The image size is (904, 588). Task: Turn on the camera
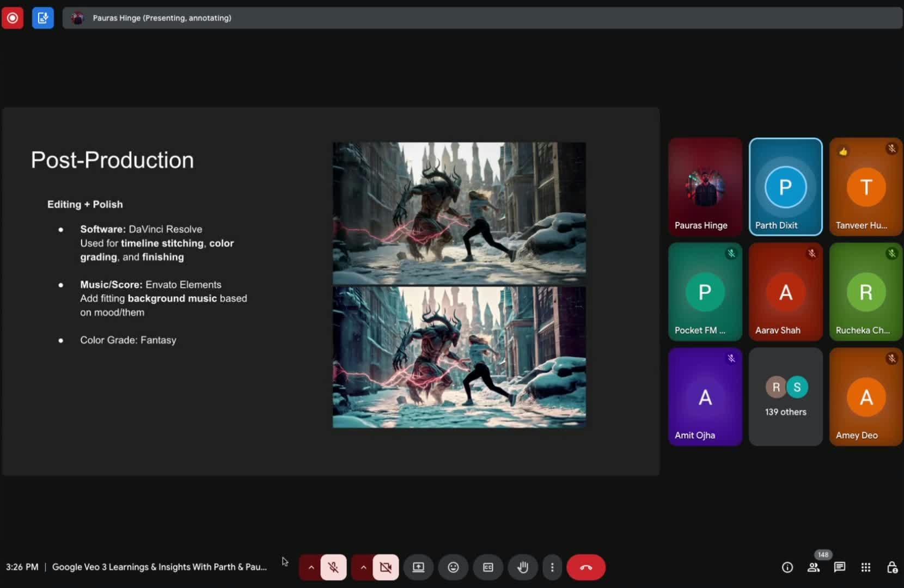coord(386,567)
